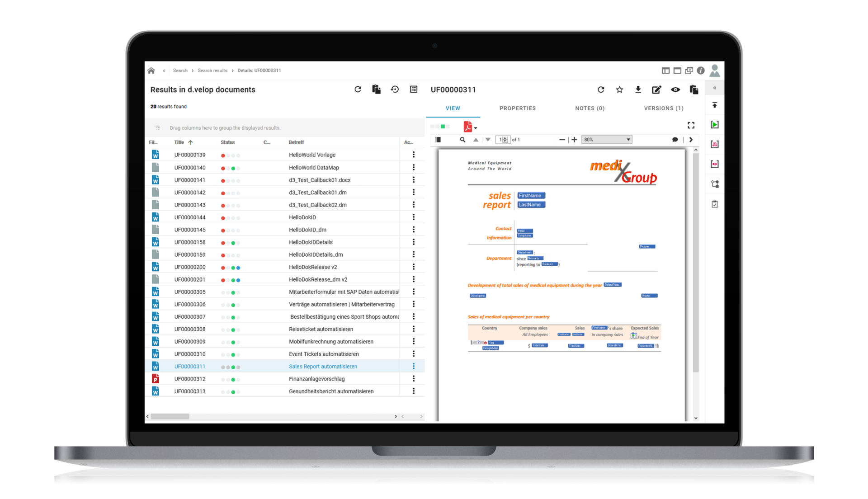Click the edit document pencil icon
868x499 pixels.
point(656,89)
